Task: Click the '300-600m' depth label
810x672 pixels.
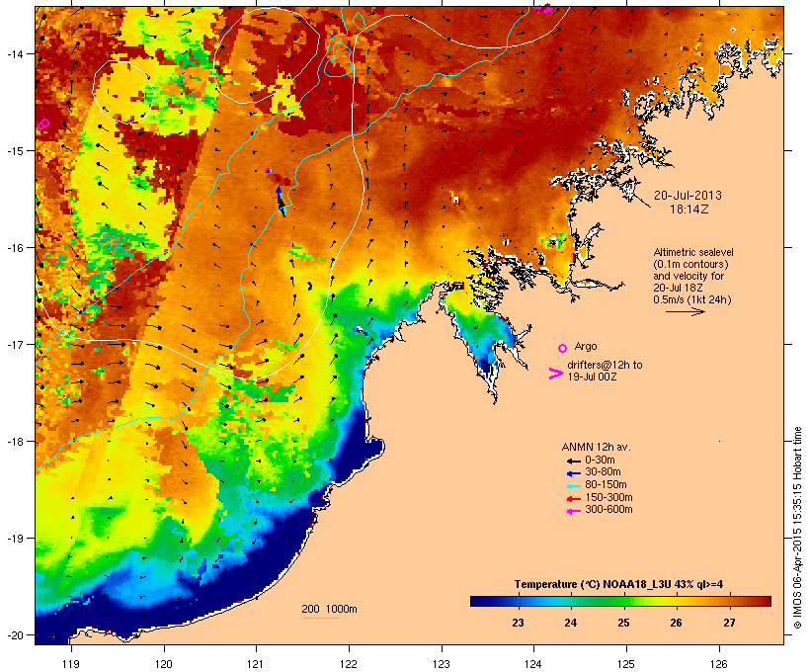Action: coord(608,510)
